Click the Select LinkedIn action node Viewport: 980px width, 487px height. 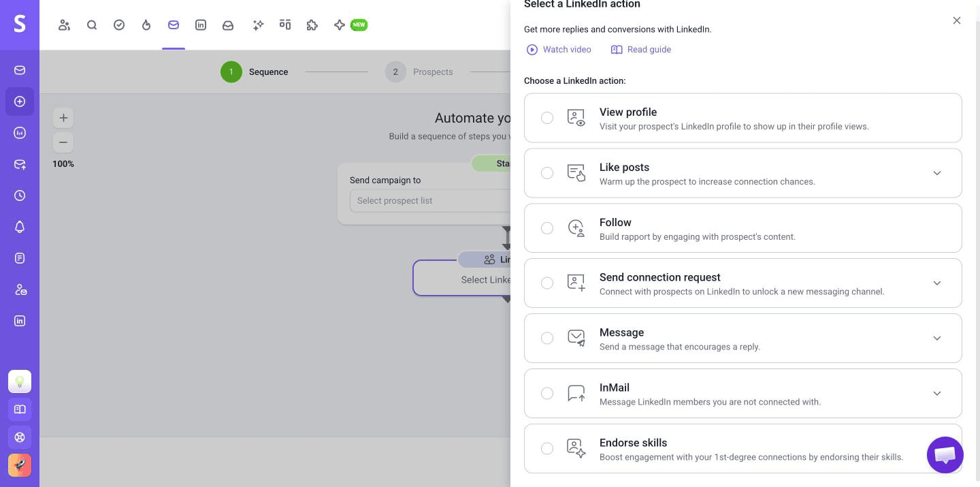pos(462,279)
